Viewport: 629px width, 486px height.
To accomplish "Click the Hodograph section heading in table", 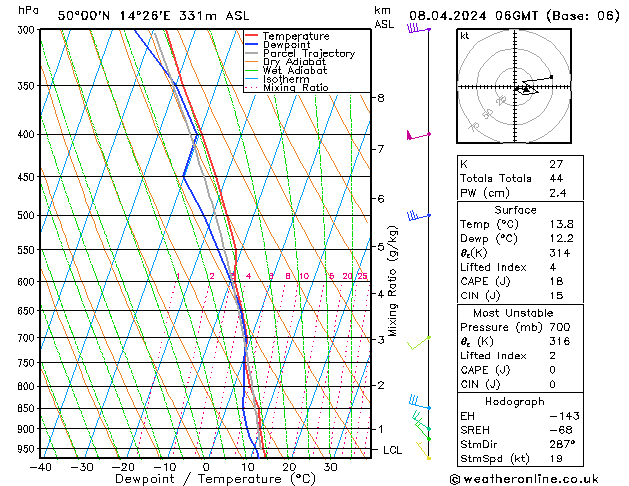I will (515, 402).
